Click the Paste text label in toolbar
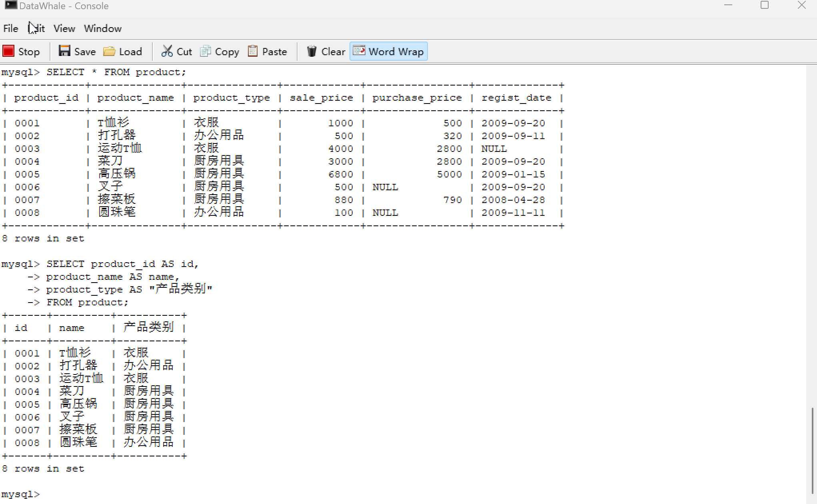 (x=274, y=52)
